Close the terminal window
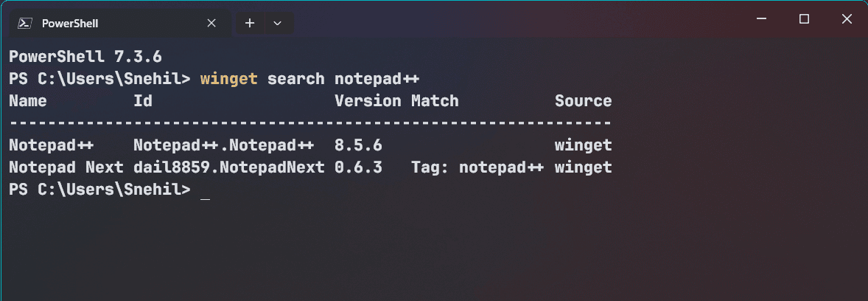This screenshot has height=301, width=868. tap(847, 19)
